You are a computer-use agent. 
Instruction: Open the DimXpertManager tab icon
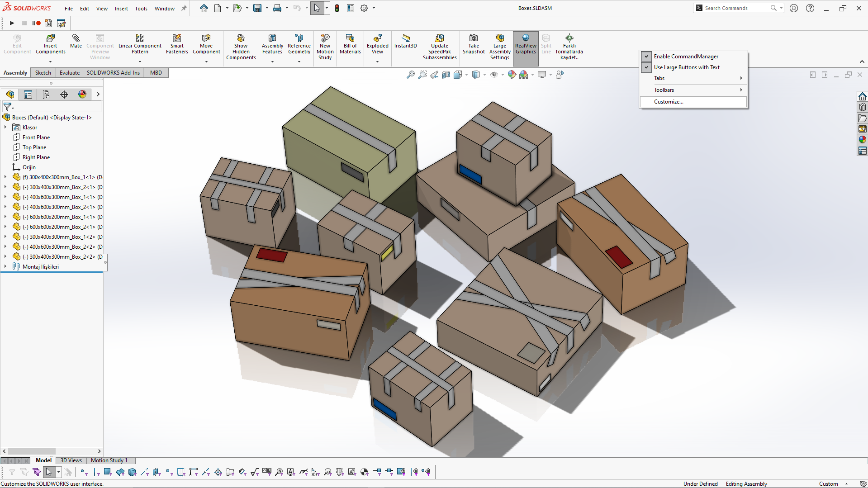point(64,94)
